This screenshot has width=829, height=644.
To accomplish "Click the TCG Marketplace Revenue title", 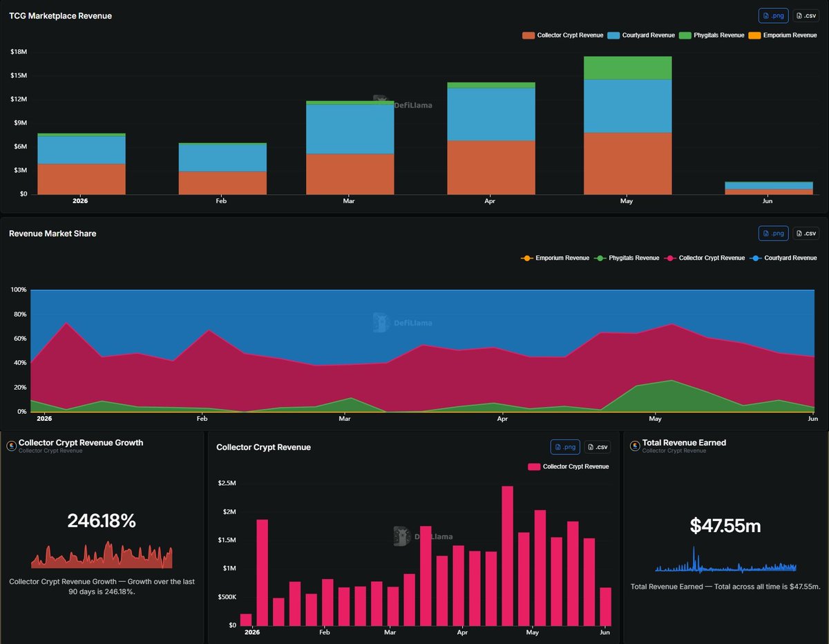I will click(60, 15).
